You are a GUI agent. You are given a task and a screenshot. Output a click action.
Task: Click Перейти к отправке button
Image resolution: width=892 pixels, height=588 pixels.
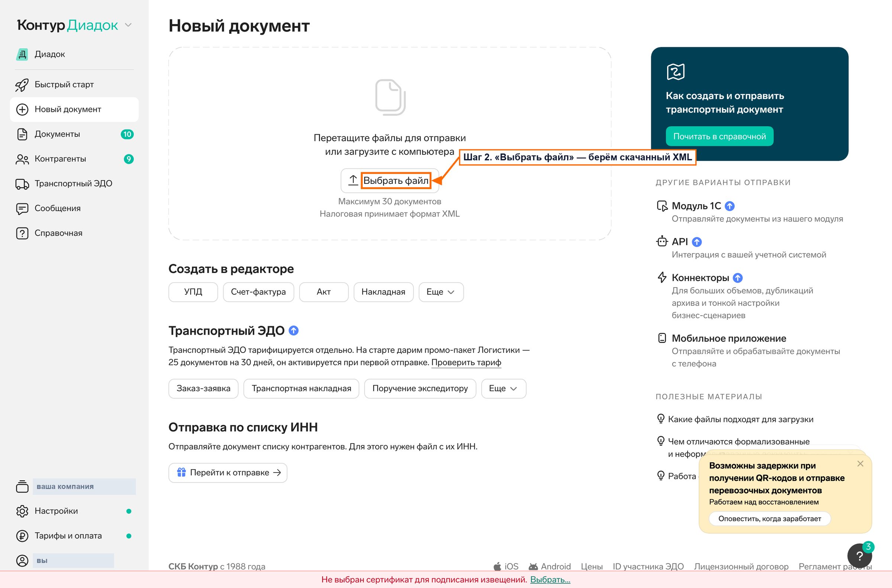pos(228,472)
